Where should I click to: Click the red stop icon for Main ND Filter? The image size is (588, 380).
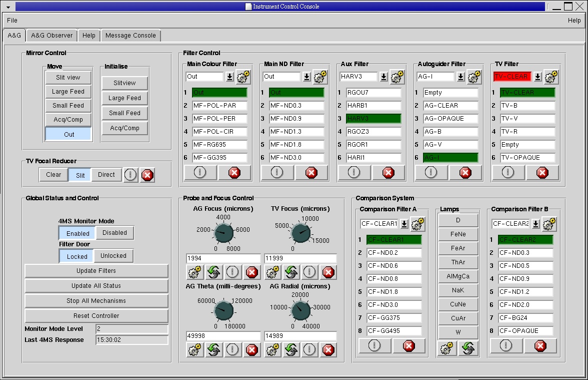(311, 173)
